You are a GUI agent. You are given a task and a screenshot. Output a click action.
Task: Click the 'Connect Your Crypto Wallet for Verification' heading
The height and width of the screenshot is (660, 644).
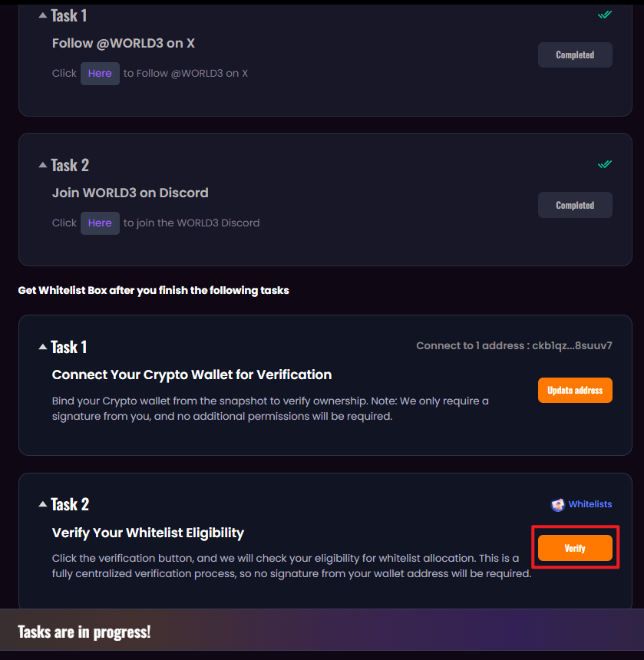point(192,375)
